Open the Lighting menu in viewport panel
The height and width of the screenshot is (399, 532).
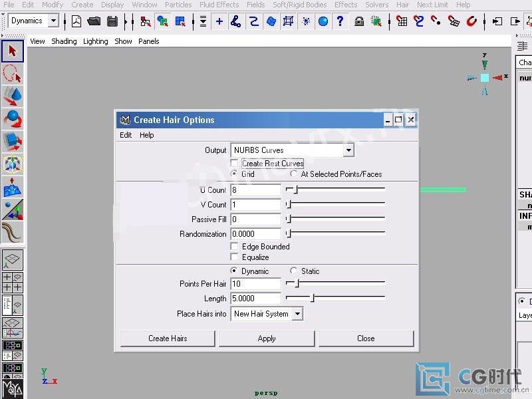coord(95,41)
